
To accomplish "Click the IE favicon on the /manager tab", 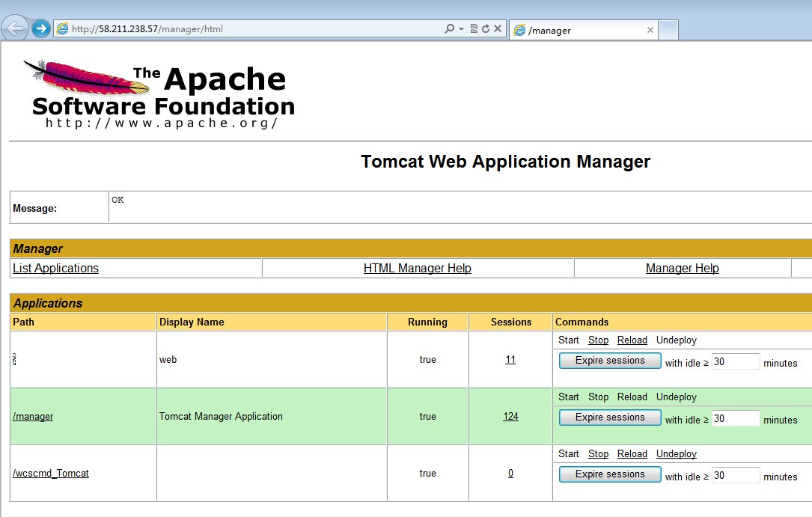I will [x=519, y=31].
